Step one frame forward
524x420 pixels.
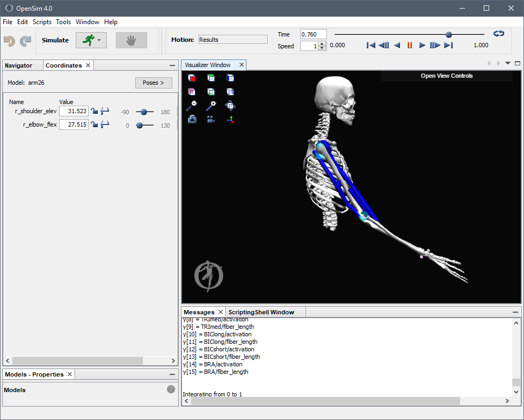tap(435, 45)
